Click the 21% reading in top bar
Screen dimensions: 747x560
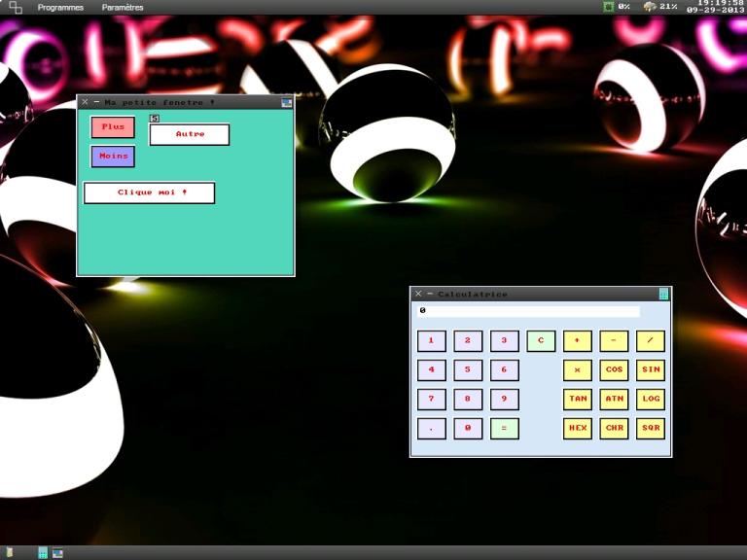(x=668, y=7)
